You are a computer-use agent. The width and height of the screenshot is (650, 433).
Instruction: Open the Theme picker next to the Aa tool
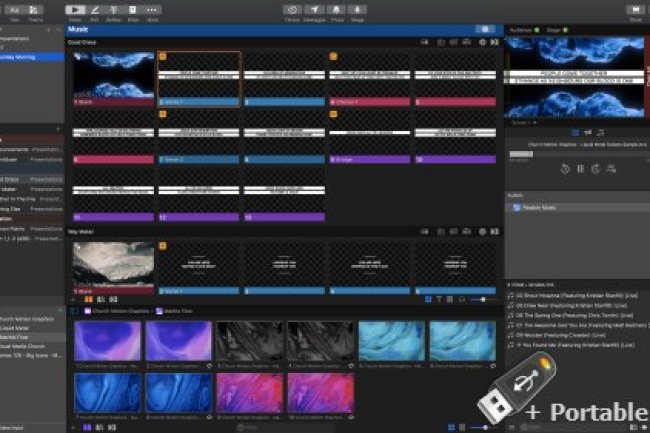[x=34, y=10]
